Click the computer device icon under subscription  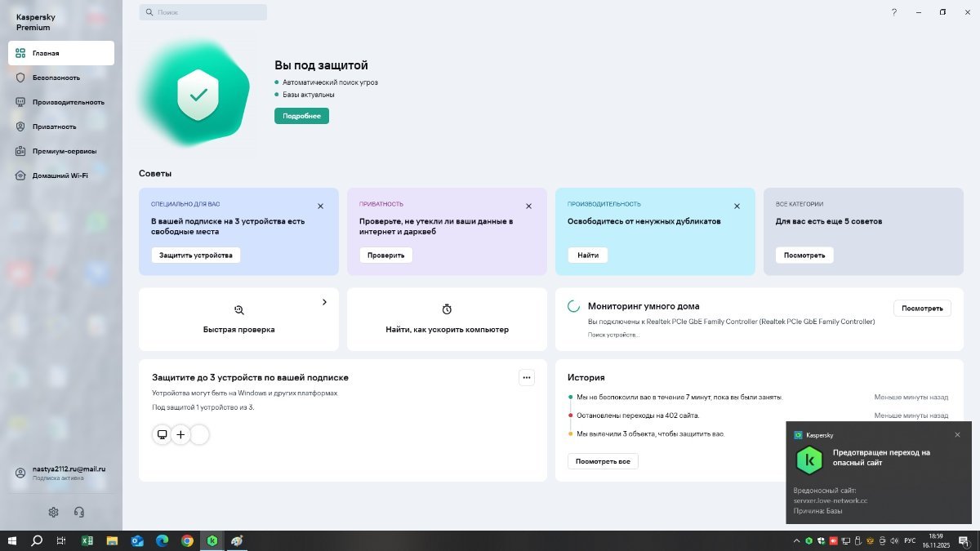click(162, 434)
